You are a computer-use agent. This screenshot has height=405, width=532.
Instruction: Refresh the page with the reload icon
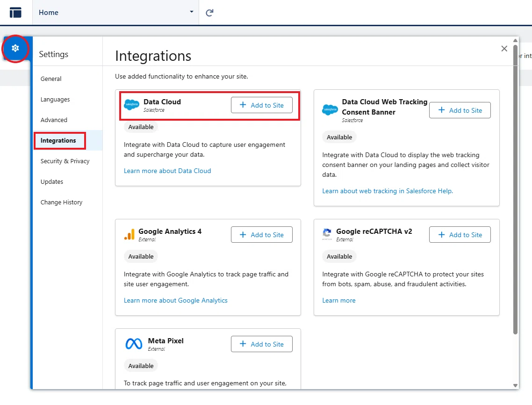click(210, 13)
